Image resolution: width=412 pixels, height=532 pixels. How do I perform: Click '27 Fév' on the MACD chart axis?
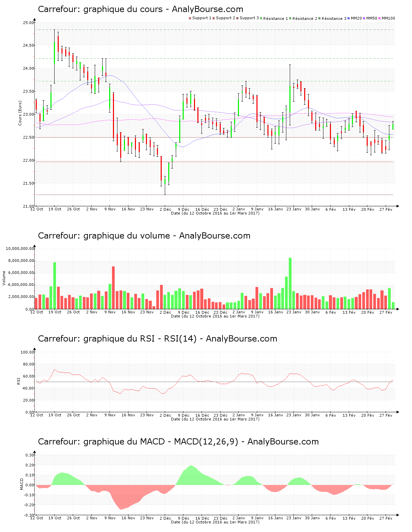point(386,518)
